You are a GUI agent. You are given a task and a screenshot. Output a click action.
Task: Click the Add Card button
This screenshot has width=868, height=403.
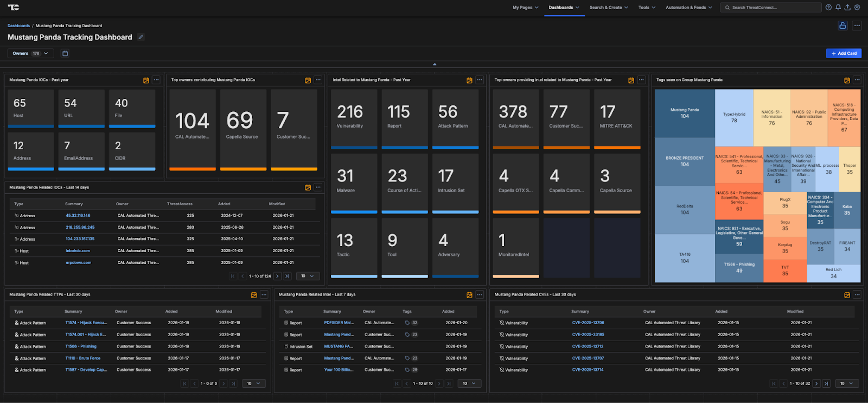[844, 53]
